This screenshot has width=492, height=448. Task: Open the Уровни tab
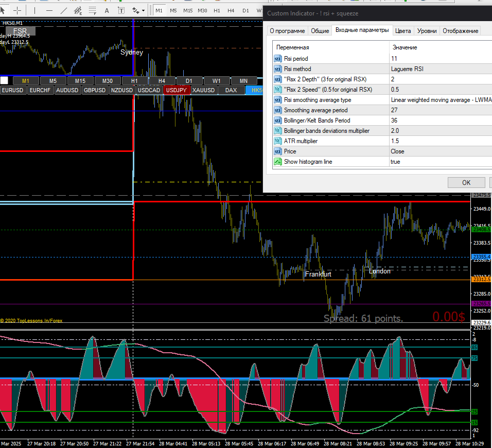pyautogui.click(x=427, y=31)
